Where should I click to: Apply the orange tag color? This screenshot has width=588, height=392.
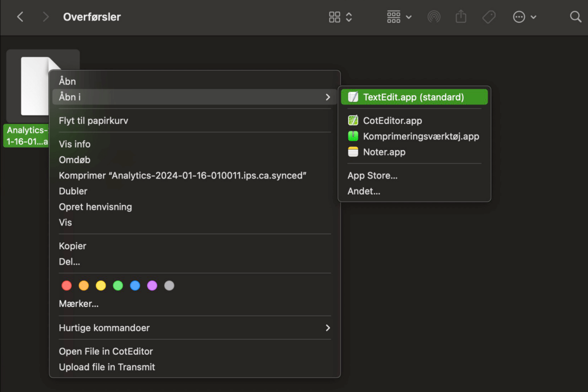tap(84, 286)
